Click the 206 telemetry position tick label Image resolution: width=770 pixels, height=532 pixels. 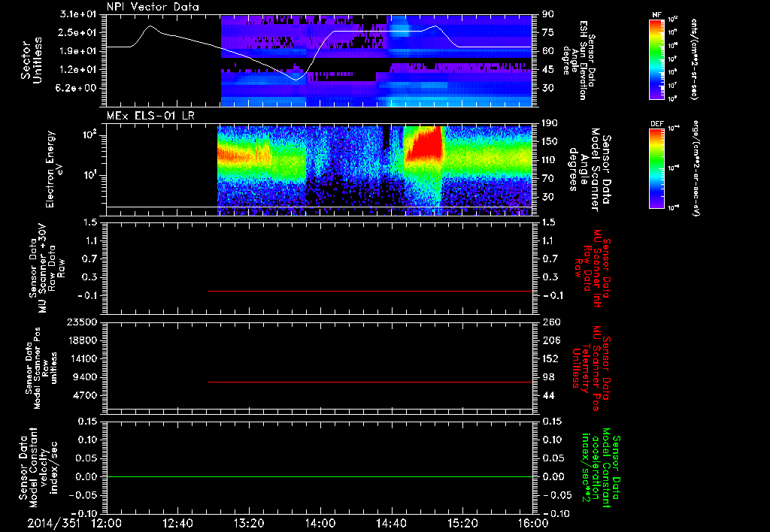pos(550,340)
